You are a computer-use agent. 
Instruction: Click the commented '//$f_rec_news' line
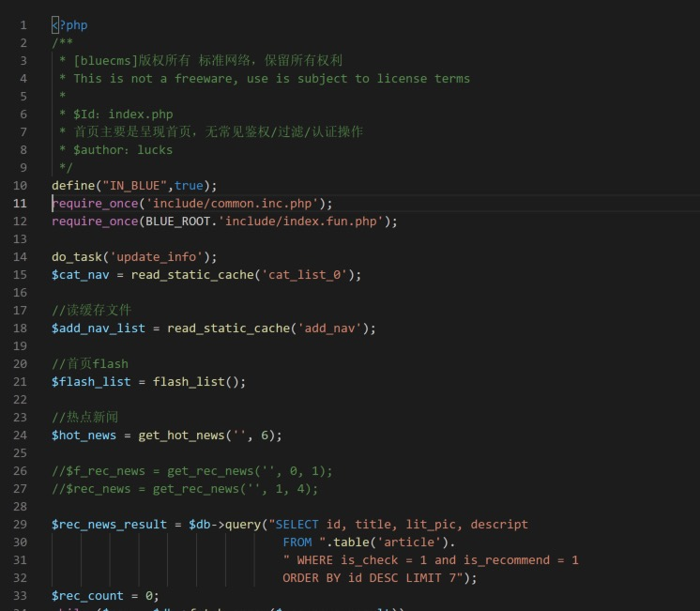[x=192, y=471]
